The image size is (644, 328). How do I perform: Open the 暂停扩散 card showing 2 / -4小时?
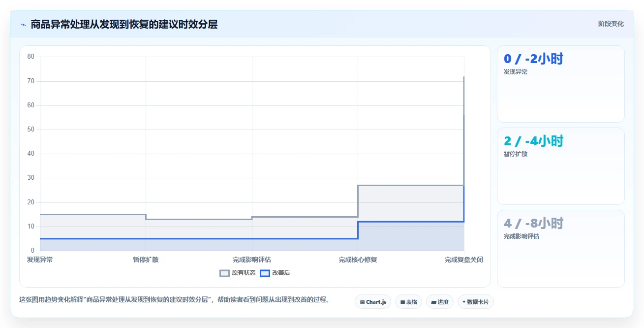click(561, 166)
